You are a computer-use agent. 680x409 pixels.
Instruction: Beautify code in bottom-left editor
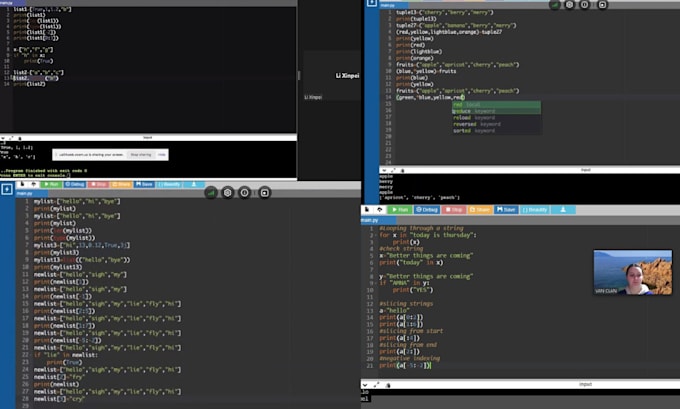pos(169,184)
